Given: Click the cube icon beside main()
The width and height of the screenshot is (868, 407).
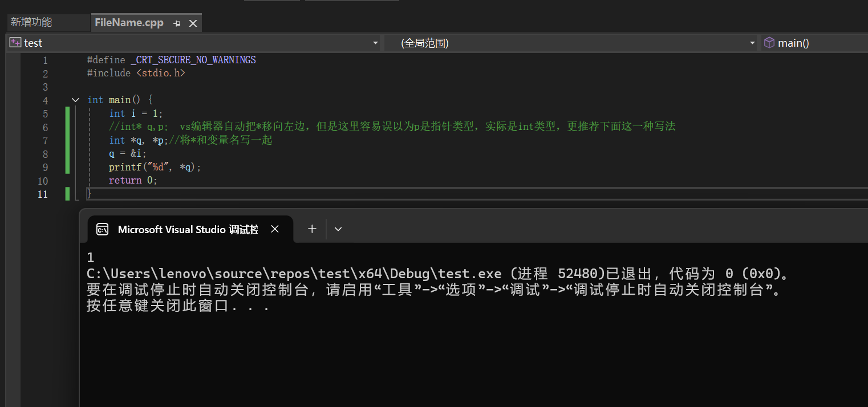Looking at the screenshot, I should click(769, 43).
